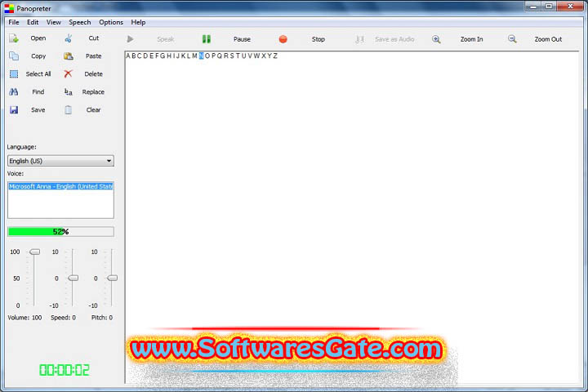This screenshot has width=588, height=392.
Task: Click the Copy pages icon
Action: click(x=14, y=56)
